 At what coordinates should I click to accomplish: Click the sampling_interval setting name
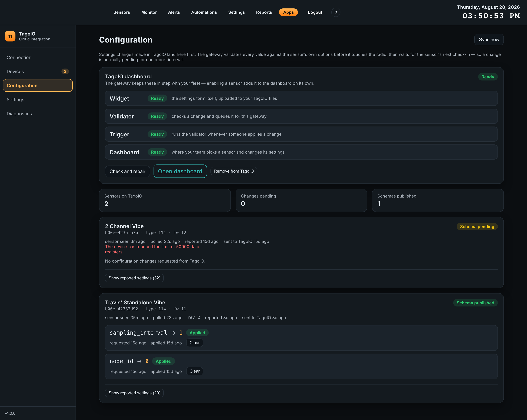click(138, 333)
